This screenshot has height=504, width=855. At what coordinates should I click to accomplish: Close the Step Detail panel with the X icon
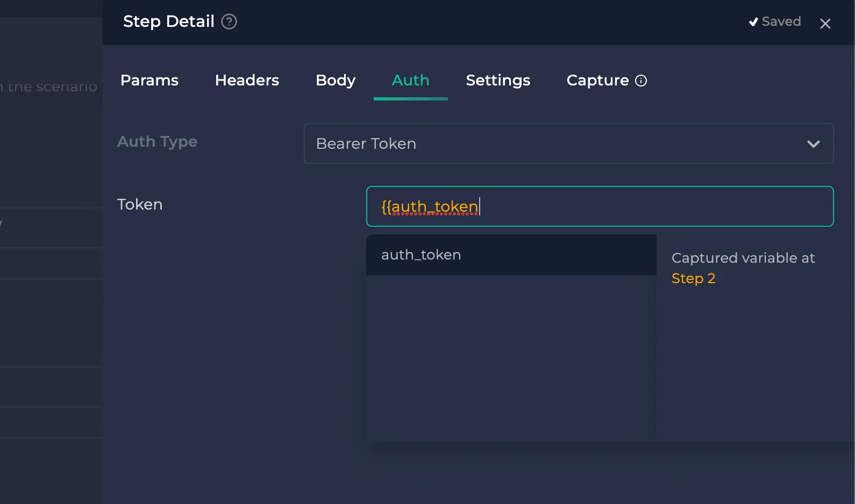[825, 24]
